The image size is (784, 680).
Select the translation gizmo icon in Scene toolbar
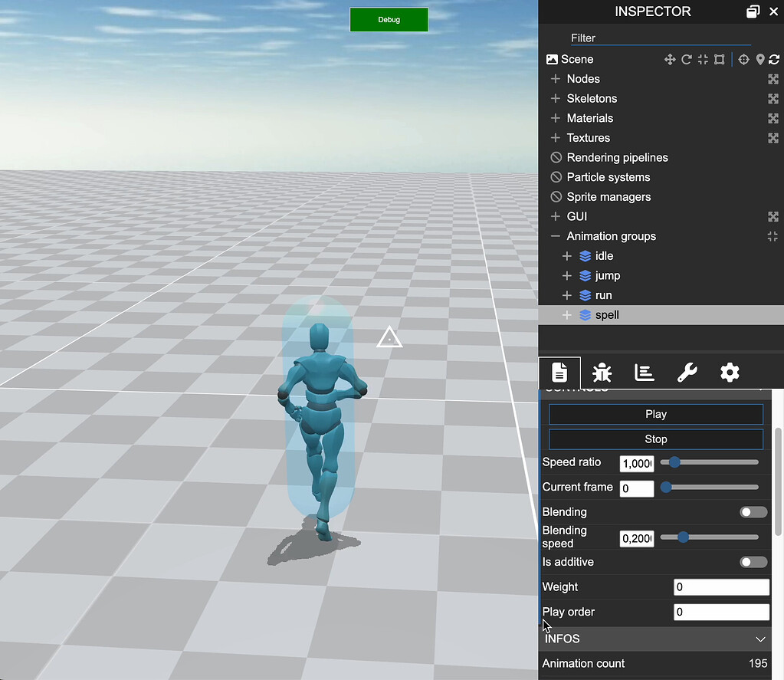point(670,59)
